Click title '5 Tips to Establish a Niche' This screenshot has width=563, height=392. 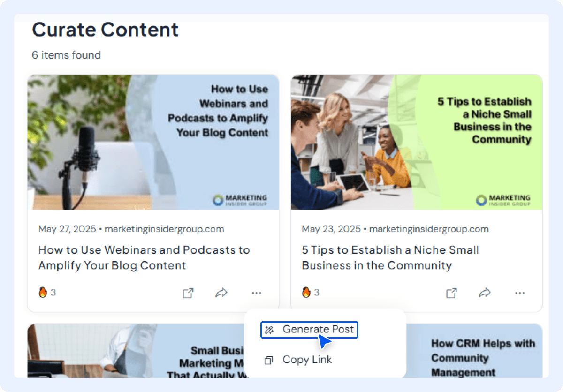pyautogui.click(x=390, y=257)
